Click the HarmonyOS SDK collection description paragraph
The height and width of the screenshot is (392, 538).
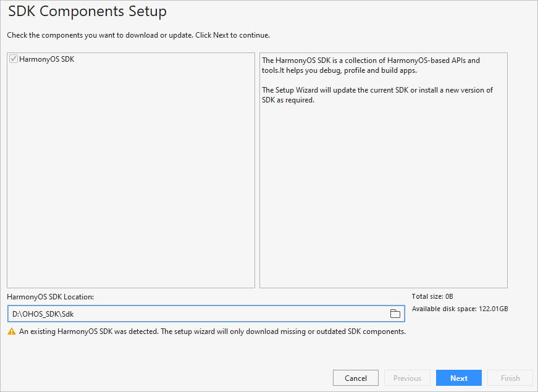pos(371,65)
